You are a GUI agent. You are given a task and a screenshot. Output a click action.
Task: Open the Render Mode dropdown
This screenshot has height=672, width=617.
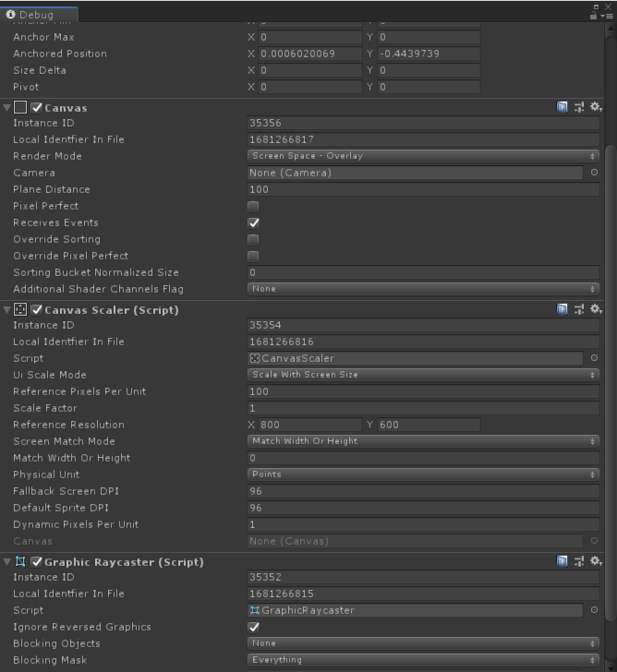click(x=423, y=156)
